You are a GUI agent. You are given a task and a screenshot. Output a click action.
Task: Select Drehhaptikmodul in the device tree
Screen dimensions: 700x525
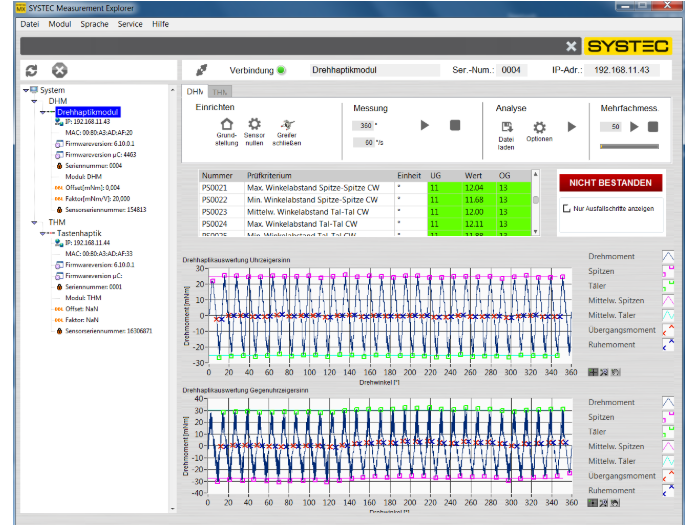(x=88, y=112)
